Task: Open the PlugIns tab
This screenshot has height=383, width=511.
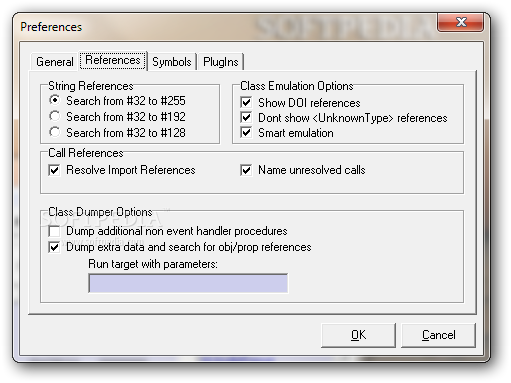Action: click(220, 62)
